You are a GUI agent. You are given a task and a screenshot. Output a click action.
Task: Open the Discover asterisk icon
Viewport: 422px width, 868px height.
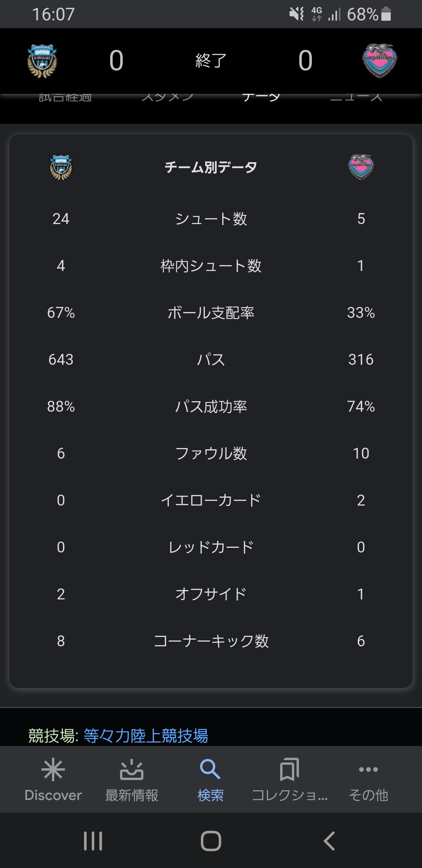(x=53, y=769)
